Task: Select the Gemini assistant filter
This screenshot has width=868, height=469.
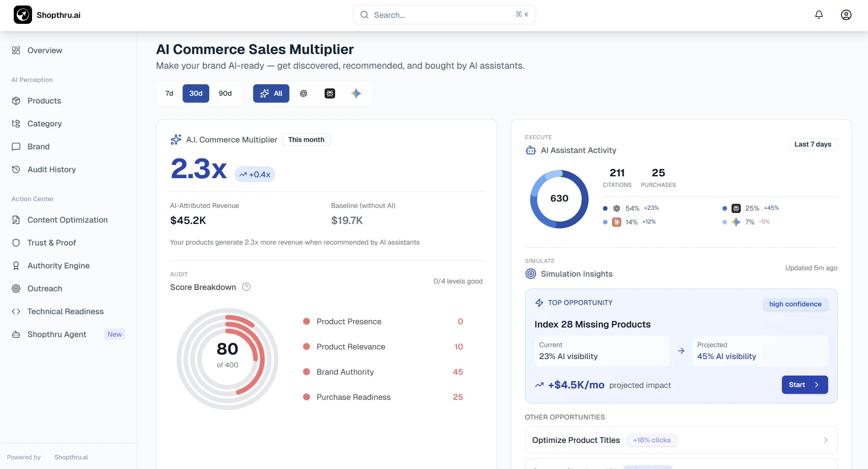Action: (356, 93)
